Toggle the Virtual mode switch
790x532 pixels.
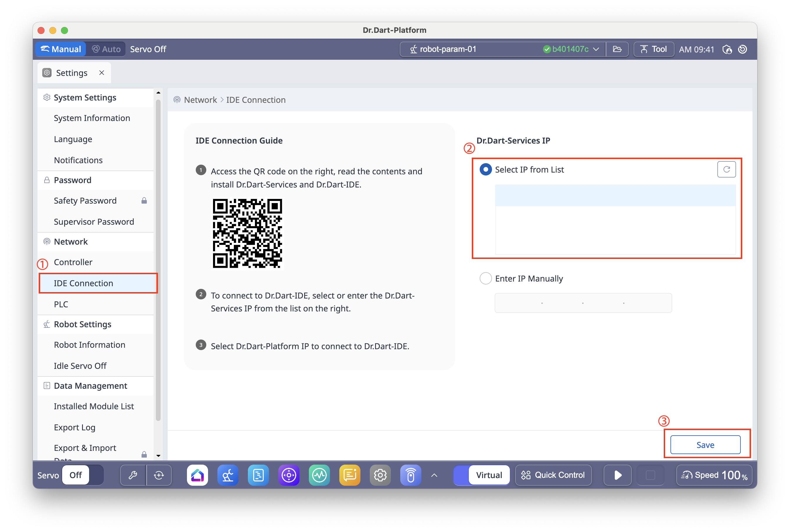[x=481, y=475]
